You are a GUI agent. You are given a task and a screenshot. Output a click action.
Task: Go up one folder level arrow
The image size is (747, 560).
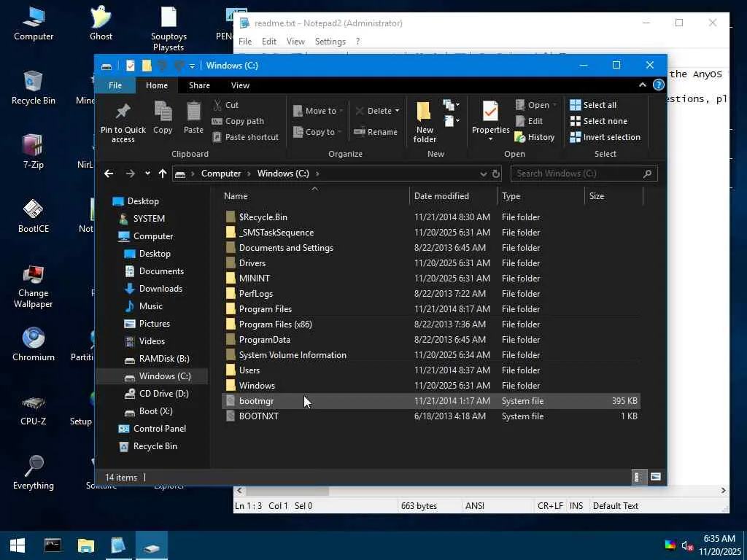(x=163, y=174)
